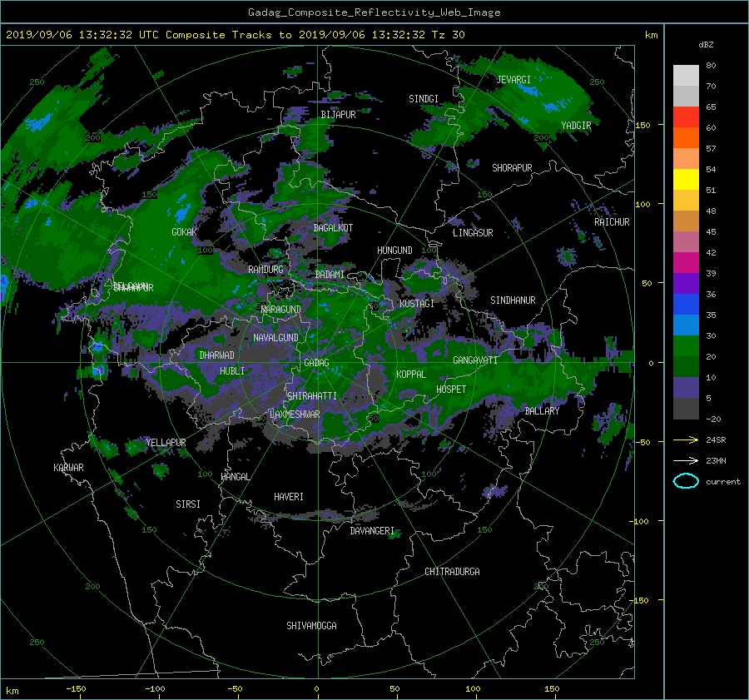Screen dimensions: 749x700
Task: Click the UTC Composite Tracks timestamp header
Action: (235, 35)
